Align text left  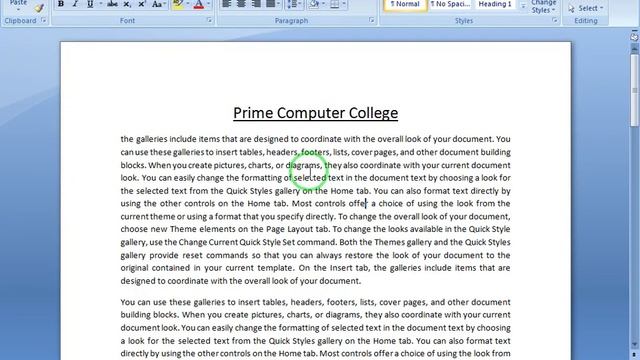pyautogui.click(x=226, y=4)
